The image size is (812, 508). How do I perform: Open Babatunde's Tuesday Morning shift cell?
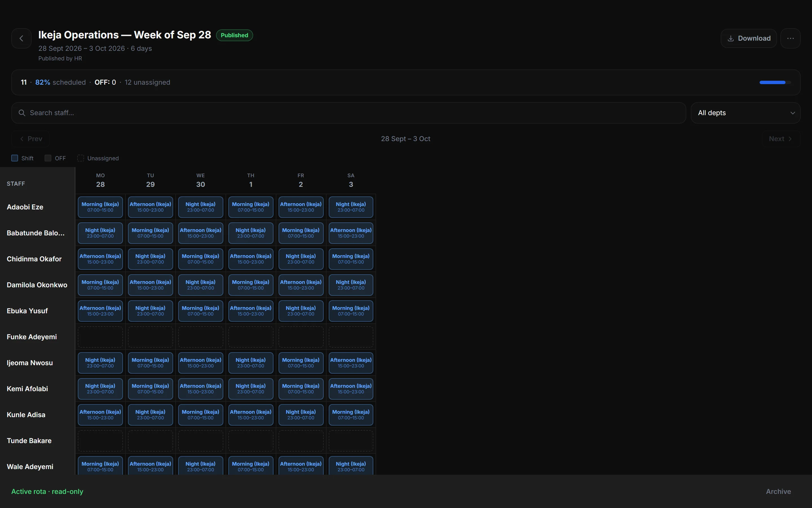150,233
